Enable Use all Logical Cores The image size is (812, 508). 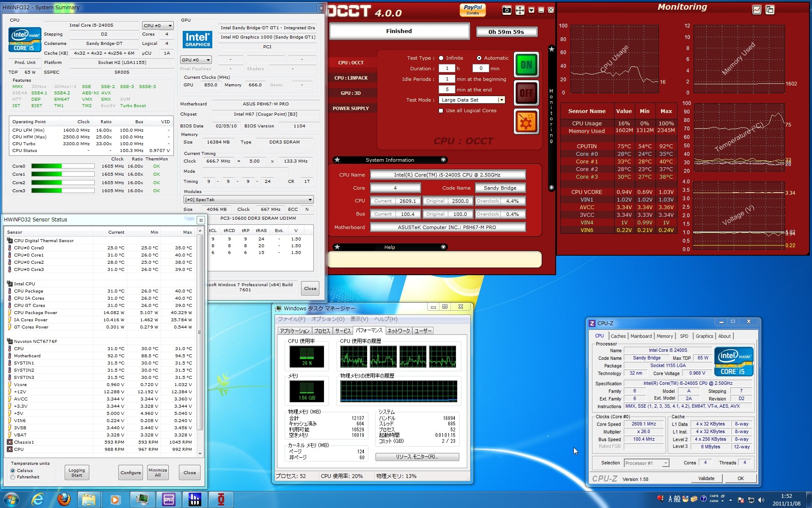tap(441, 110)
